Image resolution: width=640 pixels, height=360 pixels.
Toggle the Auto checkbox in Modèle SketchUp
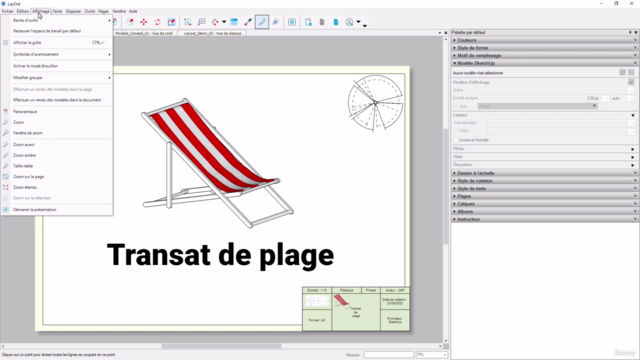(x=456, y=106)
